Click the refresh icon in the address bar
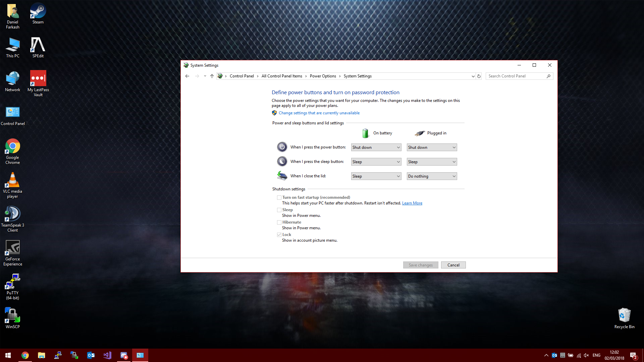Screen dimensions: 644x362 479,76
